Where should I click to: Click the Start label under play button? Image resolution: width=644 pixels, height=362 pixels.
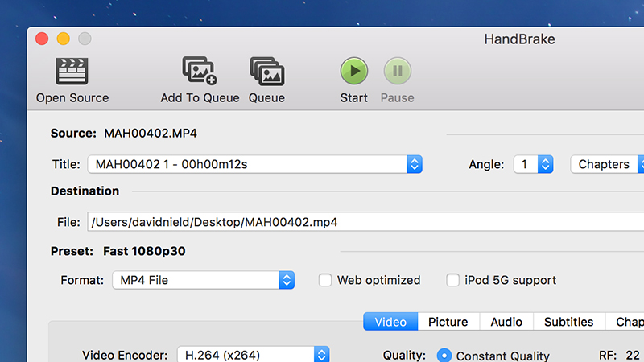coord(353,98)
